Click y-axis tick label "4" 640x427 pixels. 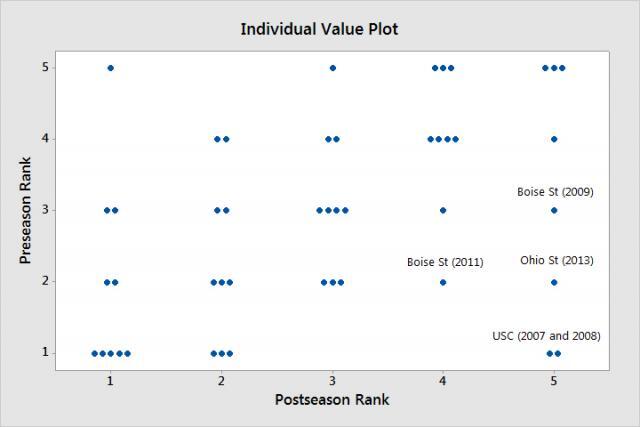46,139
